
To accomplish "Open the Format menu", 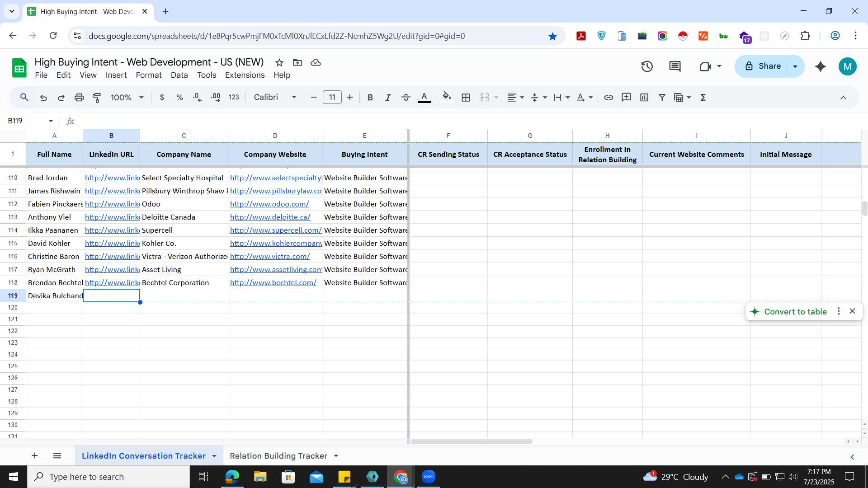I will point(149,75).
